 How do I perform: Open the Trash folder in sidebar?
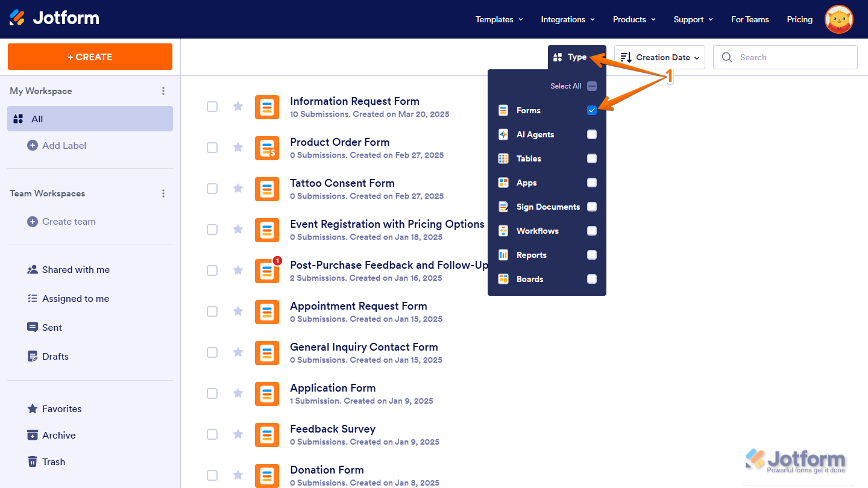pyautogui.click(x=53, y=462)
